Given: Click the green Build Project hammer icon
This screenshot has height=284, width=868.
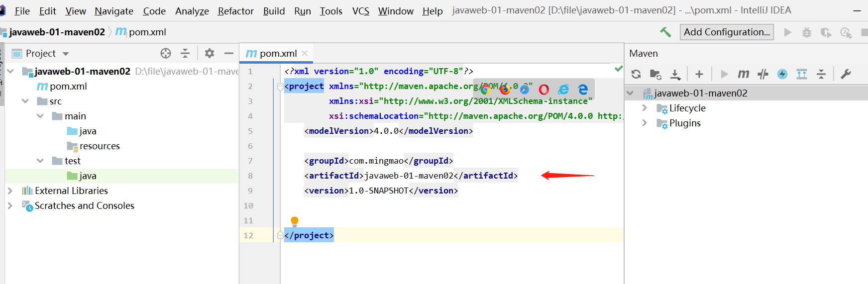Looking at the screenshot, I should (x=665, y=32).
